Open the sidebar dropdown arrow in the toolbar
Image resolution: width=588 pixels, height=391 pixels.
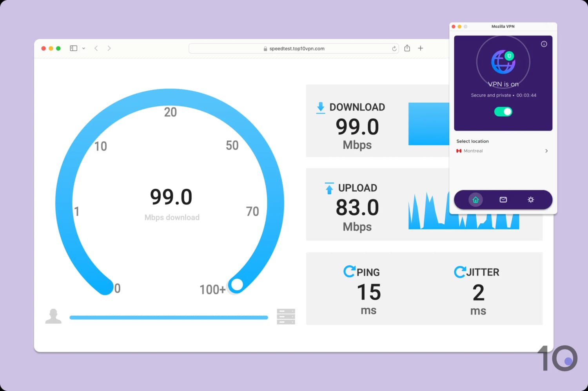83,48
